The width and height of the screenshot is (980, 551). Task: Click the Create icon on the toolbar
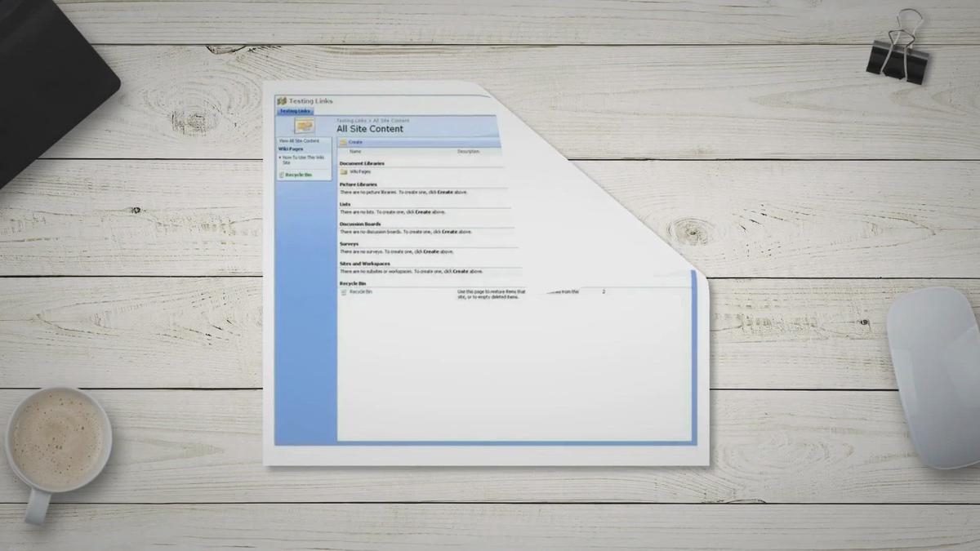pyautogui.click(x=344, y=141)
